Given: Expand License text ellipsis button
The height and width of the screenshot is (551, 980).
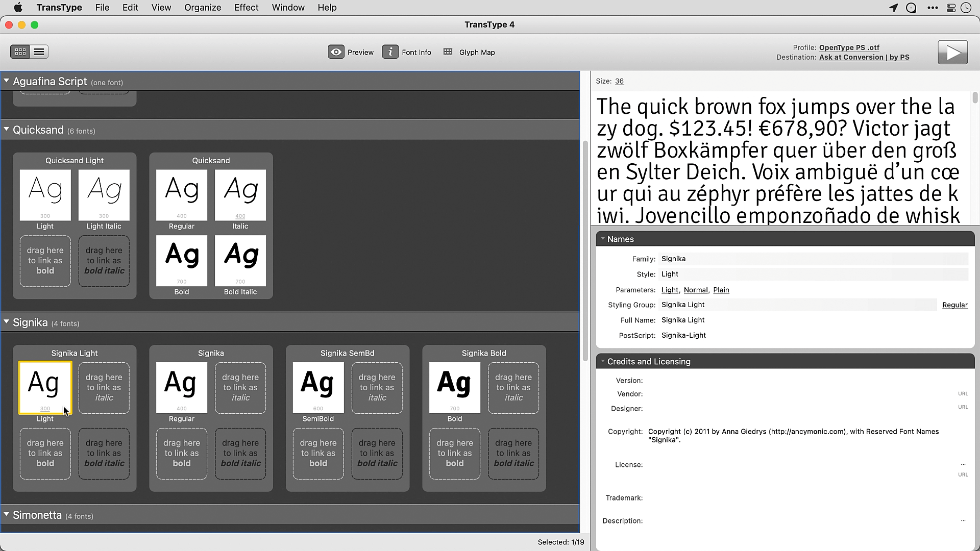Looking at the screenshot, I should pos(963,464).
